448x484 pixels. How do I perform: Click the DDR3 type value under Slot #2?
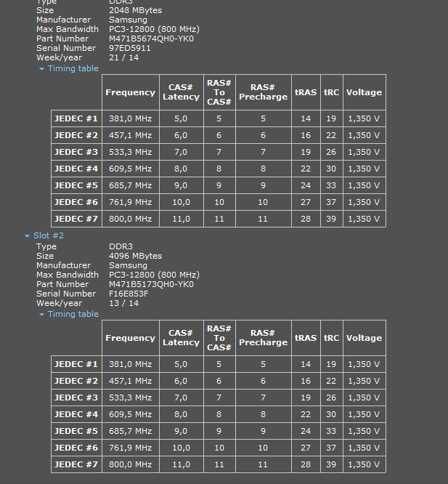(121, 246)
